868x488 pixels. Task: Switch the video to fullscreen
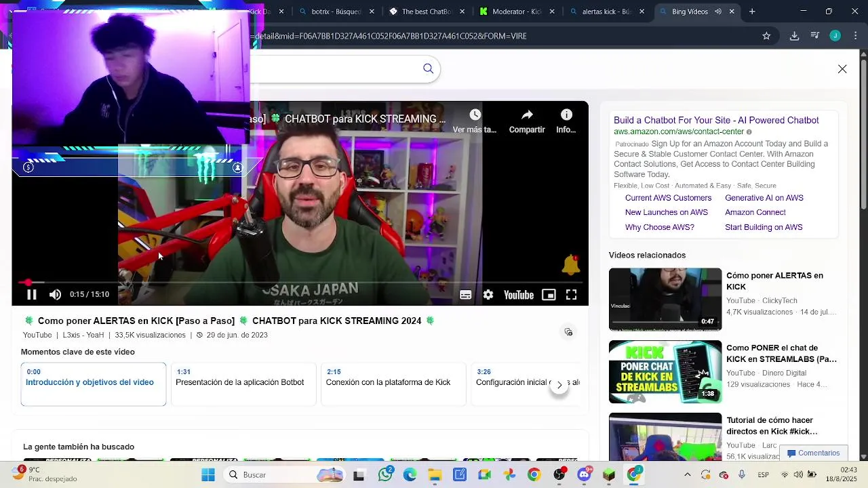(571, 295)
